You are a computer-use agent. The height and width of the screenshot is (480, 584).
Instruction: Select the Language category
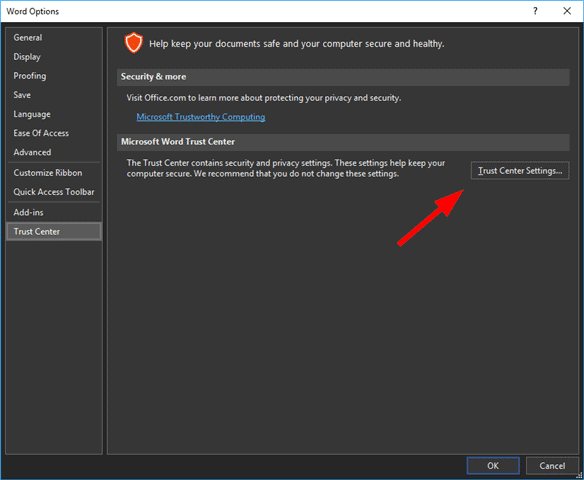(54, 114)
